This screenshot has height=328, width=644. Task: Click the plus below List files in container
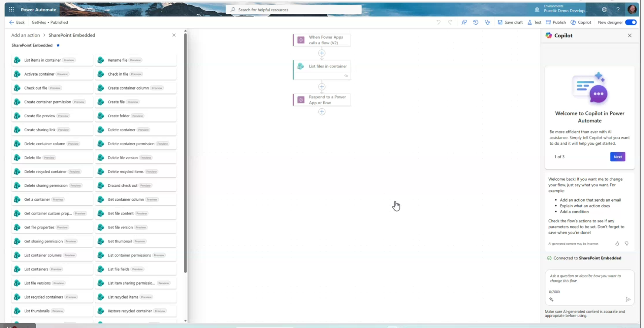pyautogui.click(x=322, y=86)
